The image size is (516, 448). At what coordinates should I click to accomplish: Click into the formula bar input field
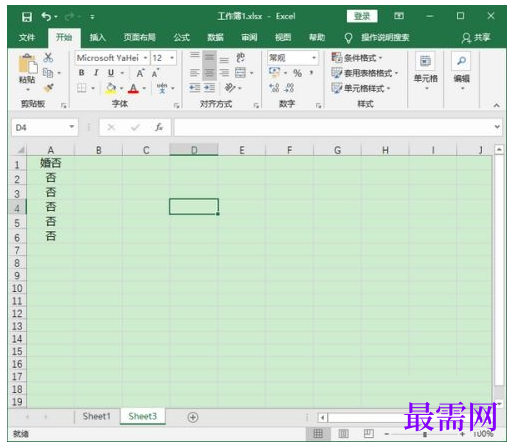[x=333, y=127]
